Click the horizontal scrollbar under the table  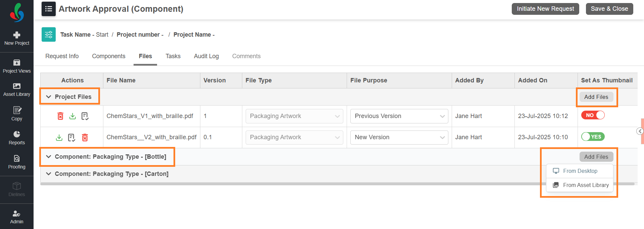(x=337, y=184)
